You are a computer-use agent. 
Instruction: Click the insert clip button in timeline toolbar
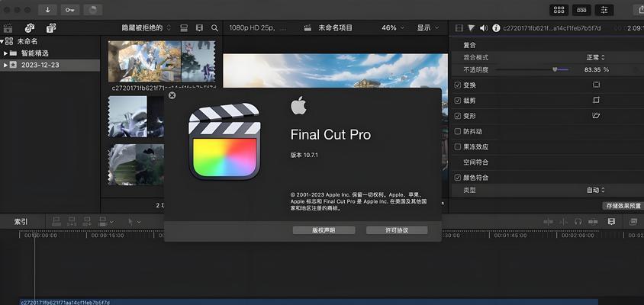(72, 222)
